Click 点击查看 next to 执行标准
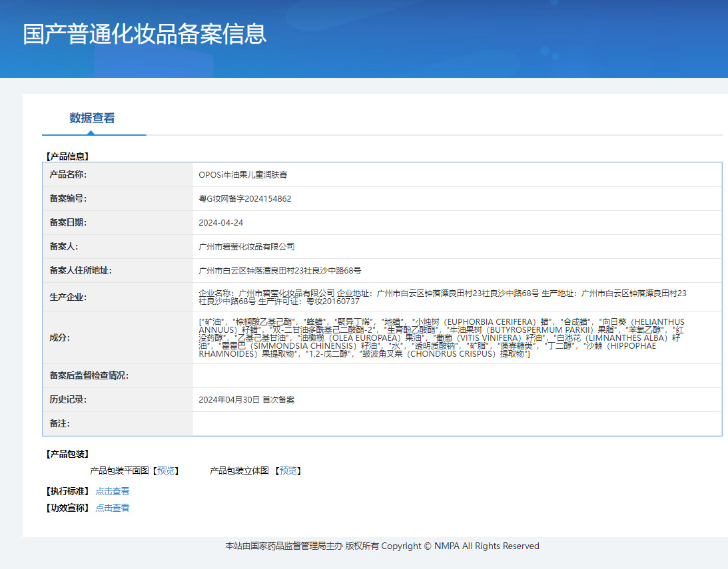This screenshot has height=569, width=728. [113, 491]
